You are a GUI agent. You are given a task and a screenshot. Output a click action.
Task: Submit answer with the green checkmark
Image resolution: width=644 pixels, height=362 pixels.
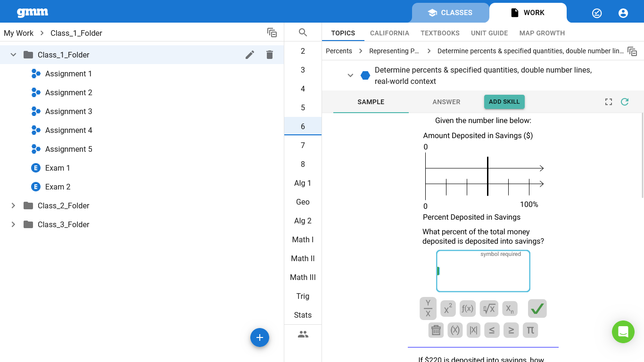[x=537, y=309]
